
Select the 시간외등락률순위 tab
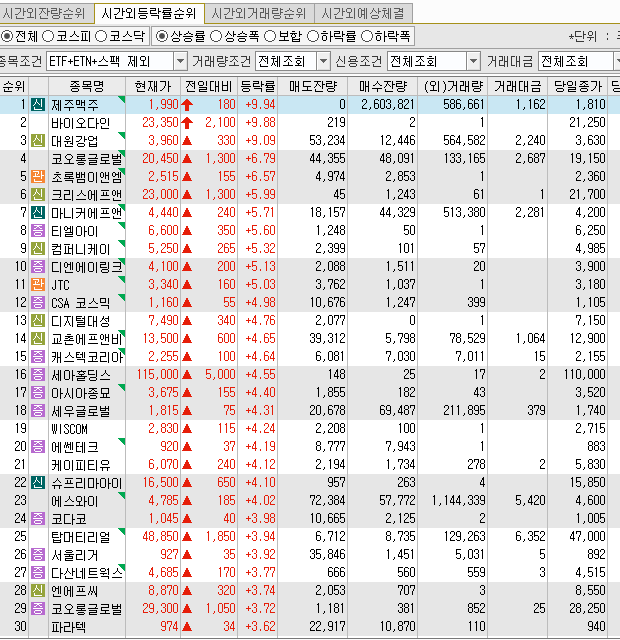click(x=149, y=13)
